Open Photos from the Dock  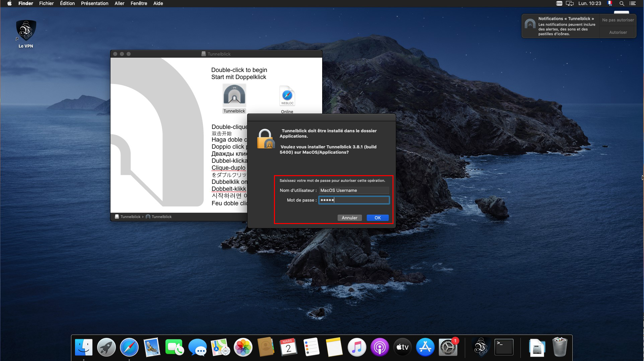point(243,347)
